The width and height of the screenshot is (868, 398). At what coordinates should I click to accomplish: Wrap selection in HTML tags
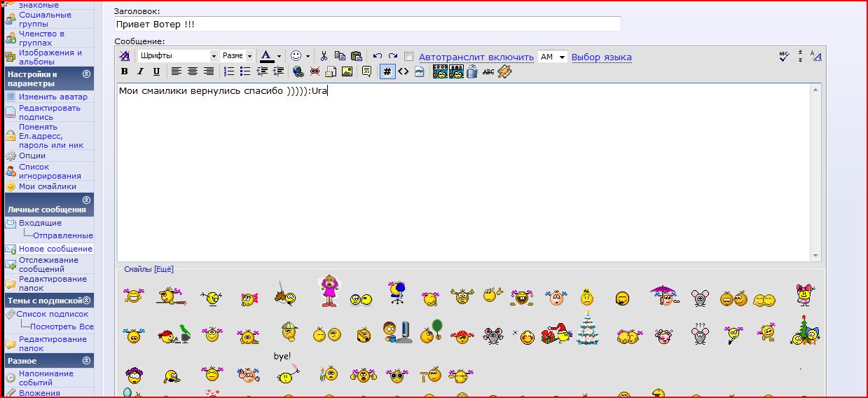(404, 71)
